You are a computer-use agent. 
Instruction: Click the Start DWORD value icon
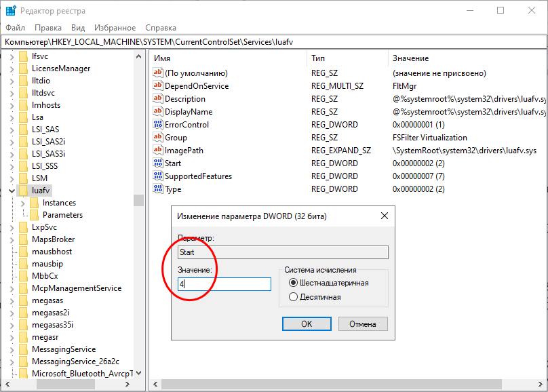pyautogui.click(x=157, y=163)
